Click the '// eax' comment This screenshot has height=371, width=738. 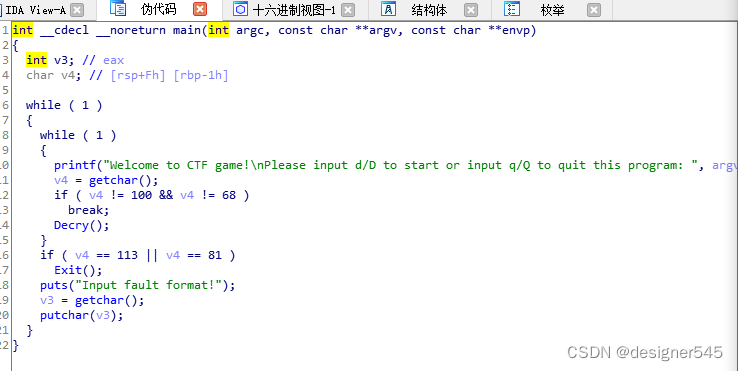[x=103, y=60]
